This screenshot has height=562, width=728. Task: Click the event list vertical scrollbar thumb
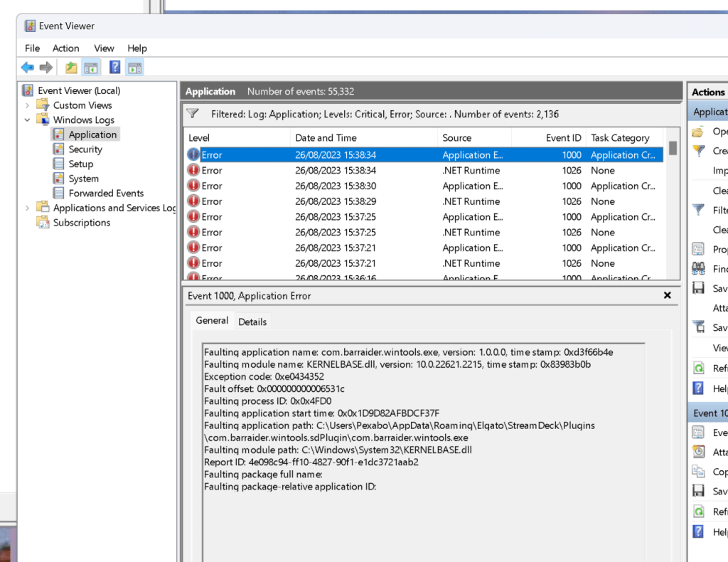[x=673, y=148]
